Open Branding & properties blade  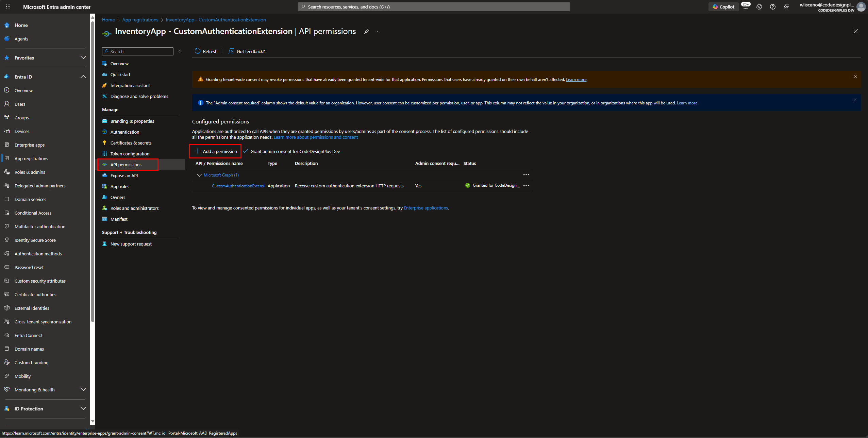(132, 121)
